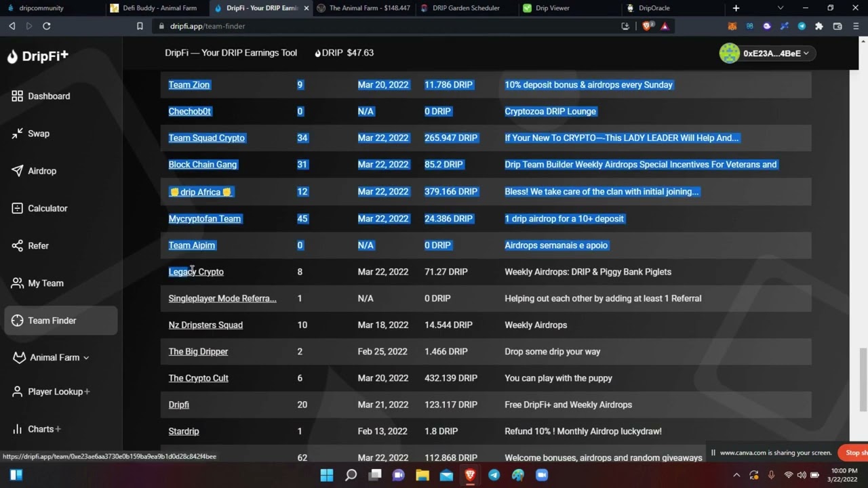Click the Dashboard grid icon in sidebar
Screen dimensions: 868x488
[17, 96]
